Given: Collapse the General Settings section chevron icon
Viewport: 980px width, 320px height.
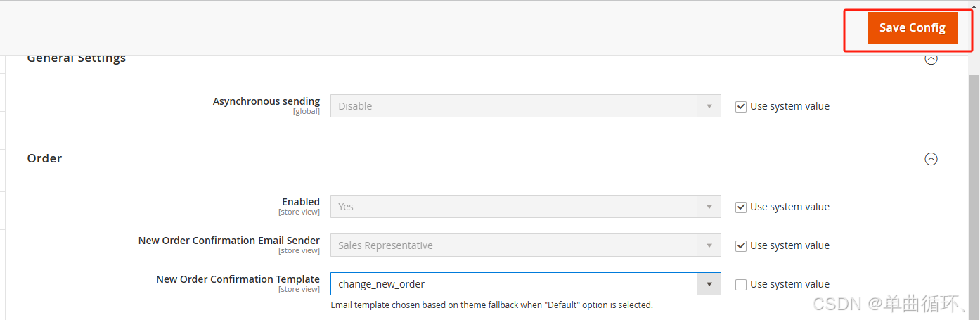Looking at the screenshot, I should click(931, 59).
